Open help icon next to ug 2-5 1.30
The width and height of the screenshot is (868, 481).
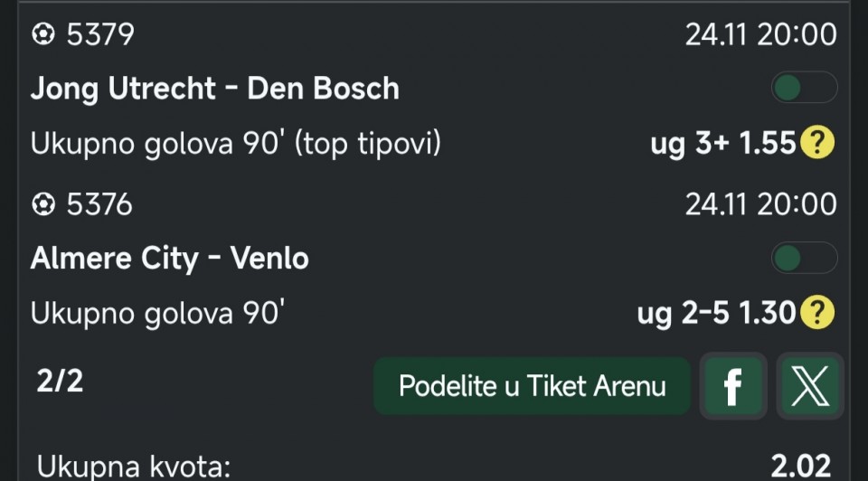817,314
